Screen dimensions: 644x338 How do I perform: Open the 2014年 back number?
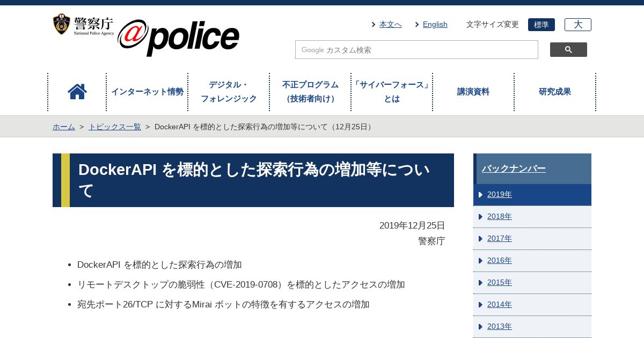pyautogui.click(x=532, y=305)
